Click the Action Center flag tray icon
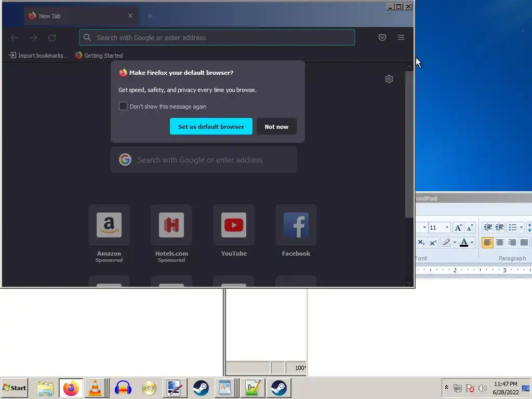 (470, 388)
